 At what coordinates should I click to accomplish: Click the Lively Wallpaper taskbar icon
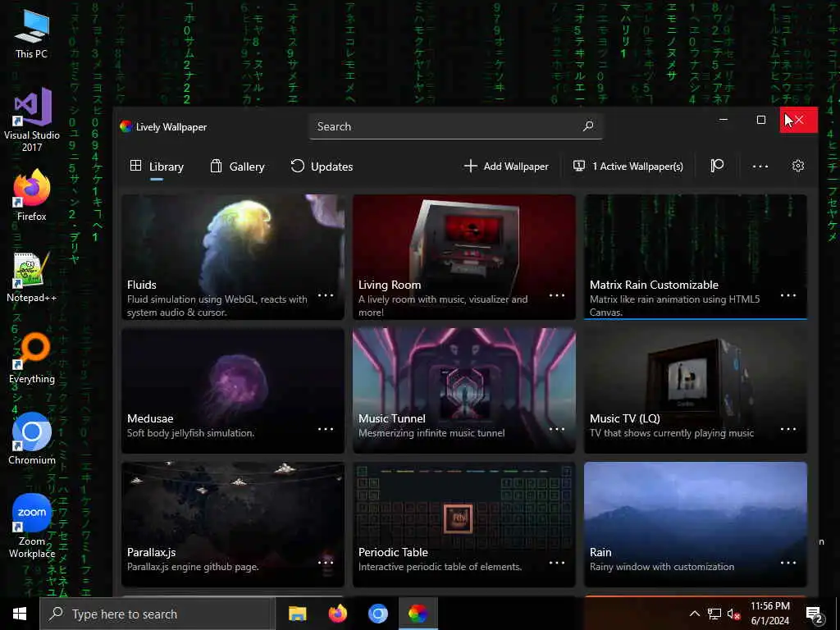[x=418, y=614]
